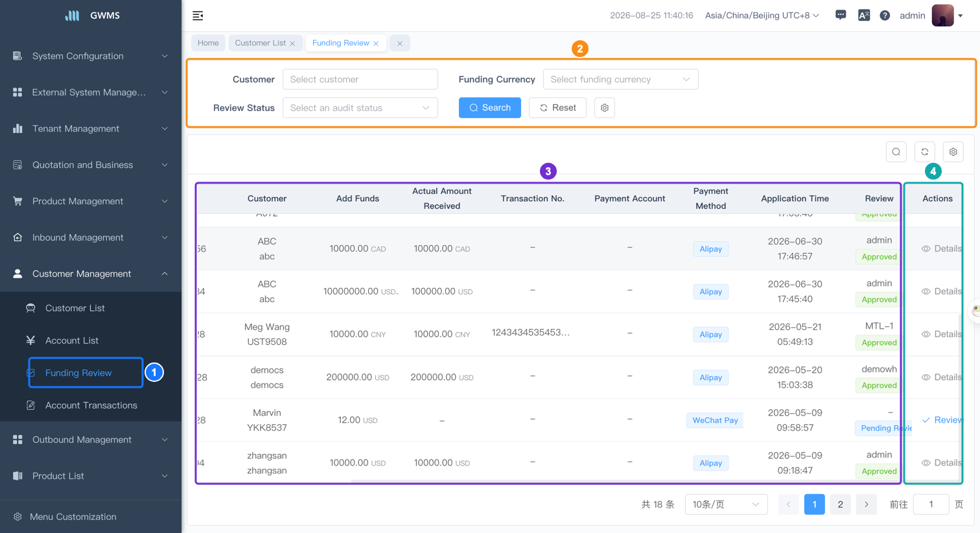Viewport: 980px width, 533px height.
Task: View Details for ABC 100000.00 USD row
Action: (942, 291)
